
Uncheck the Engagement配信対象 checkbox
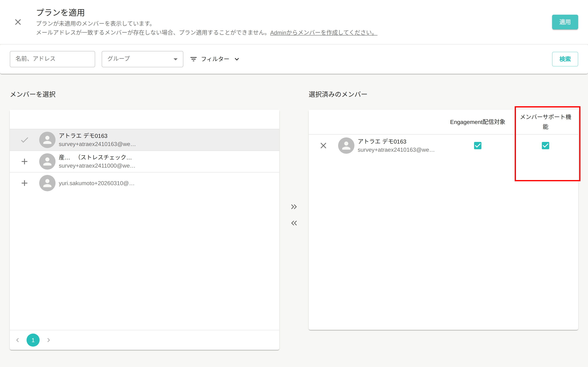pos(478,146)
